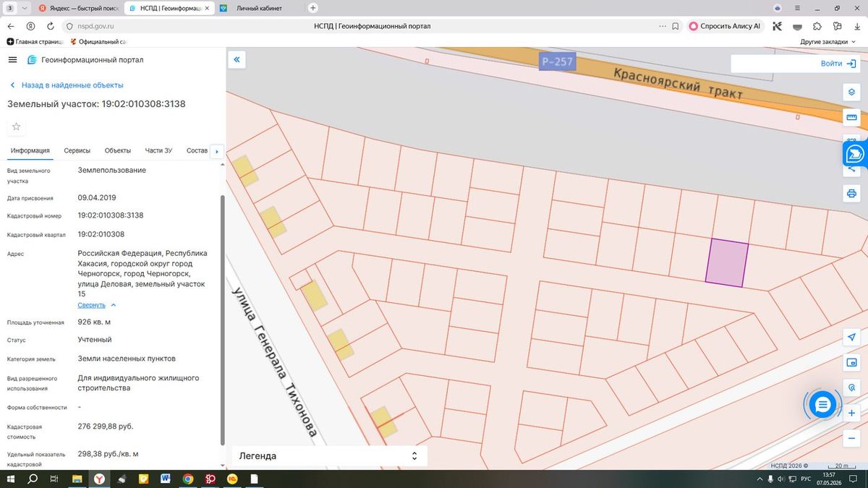Zoom out with the minus button
The width and height of the screenshot is (868, 488).
tap(851, 438)
